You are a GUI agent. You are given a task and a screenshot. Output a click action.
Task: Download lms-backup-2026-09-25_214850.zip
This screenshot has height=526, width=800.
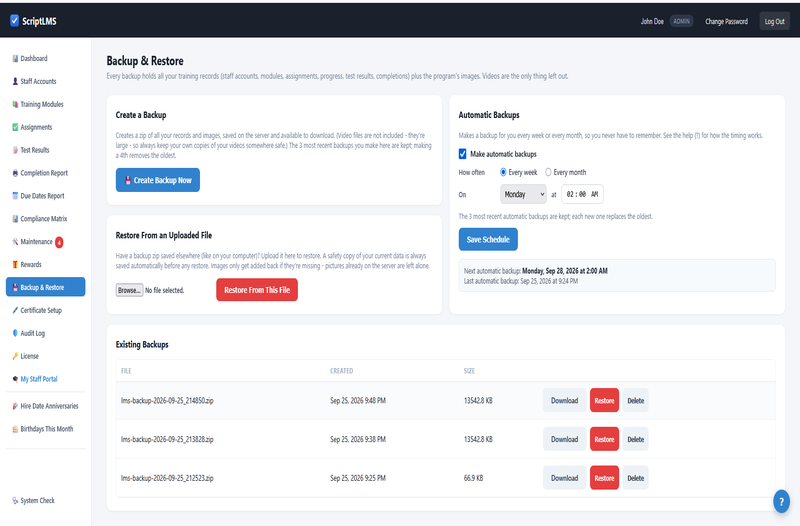click(564, 400)
